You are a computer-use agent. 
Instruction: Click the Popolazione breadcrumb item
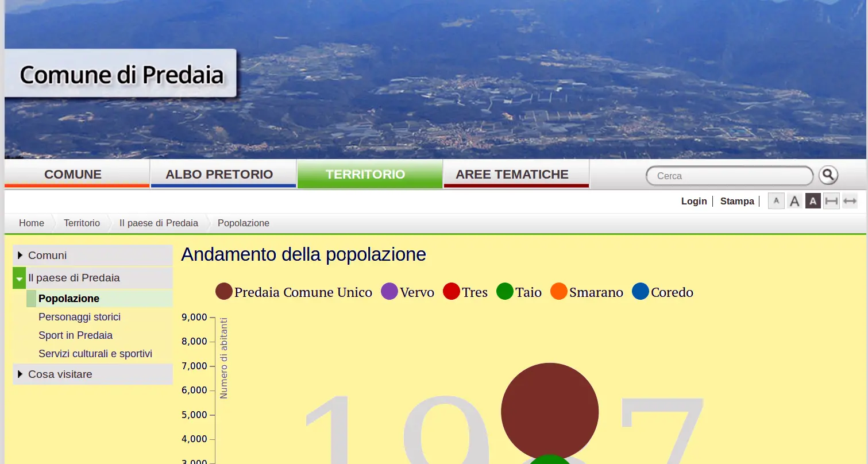click(x=244, y=223)
